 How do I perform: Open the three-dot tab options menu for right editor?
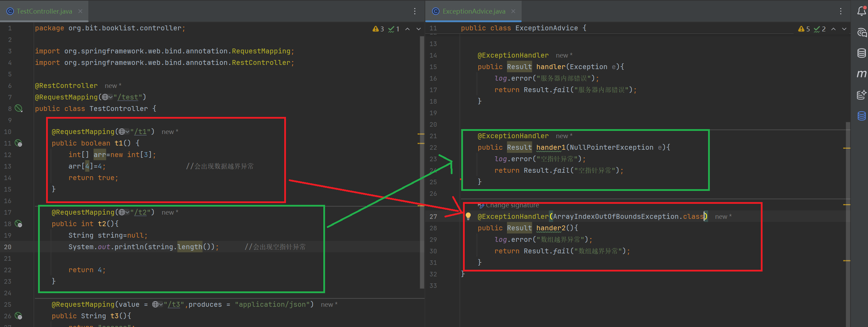pyautogui.click(x=841, y=11)
